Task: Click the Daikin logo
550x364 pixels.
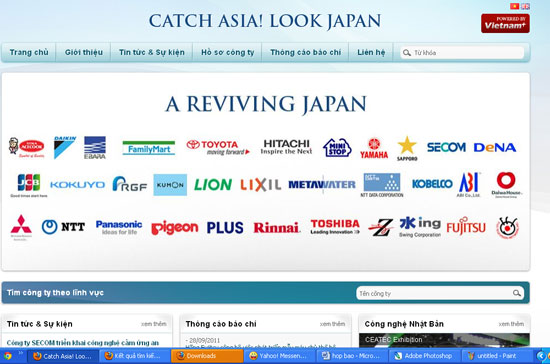Action: coord(65,147)
